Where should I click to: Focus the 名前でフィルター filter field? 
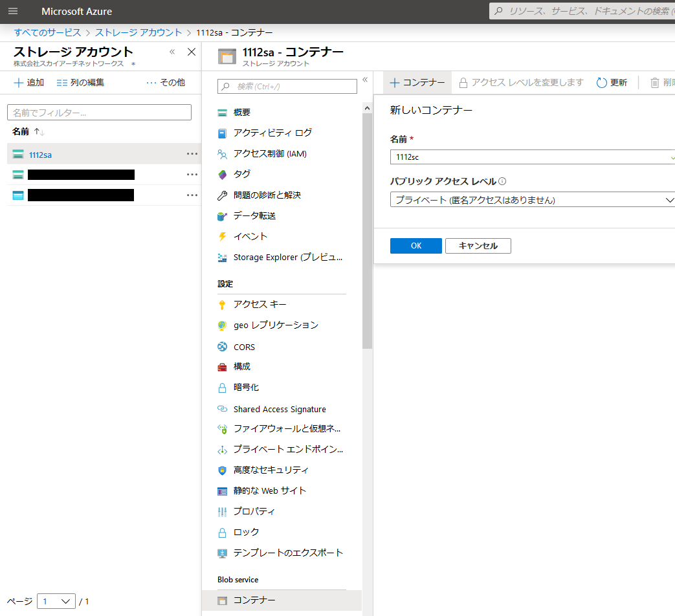(99, 113)
